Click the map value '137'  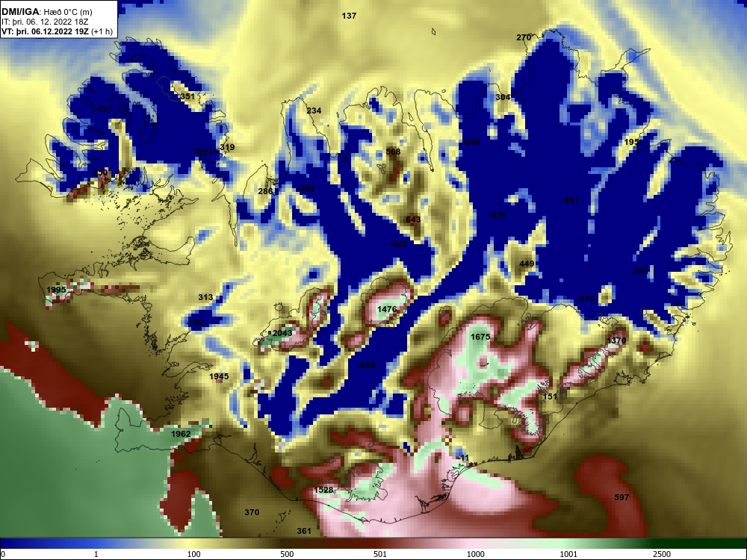(349, 16)
